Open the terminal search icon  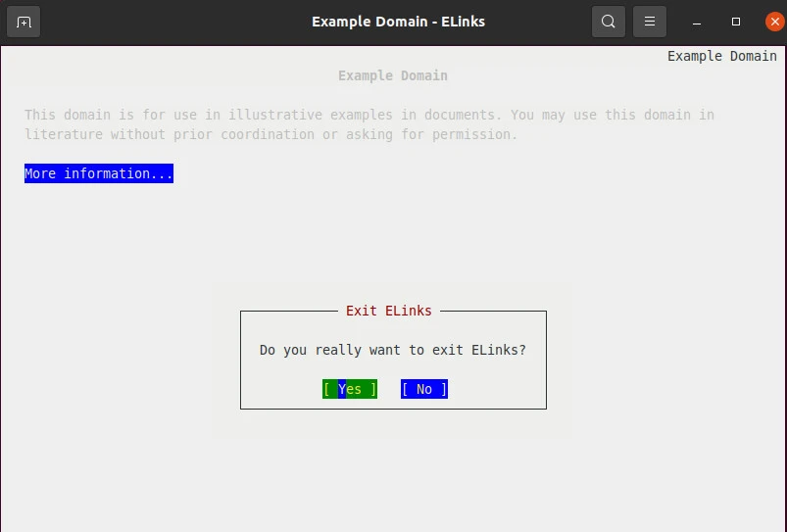(x=609, y=22)
